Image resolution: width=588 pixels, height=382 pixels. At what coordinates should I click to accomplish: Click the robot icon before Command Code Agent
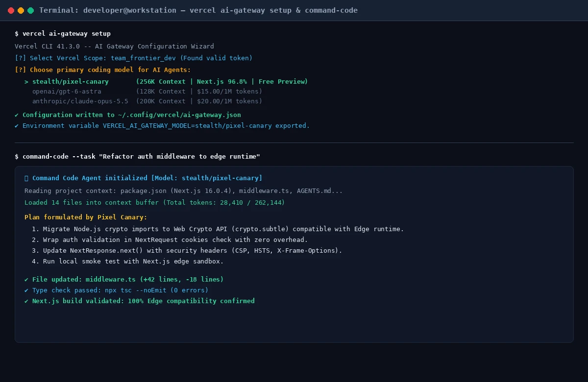pyautogui.click(x=26, y=178)
